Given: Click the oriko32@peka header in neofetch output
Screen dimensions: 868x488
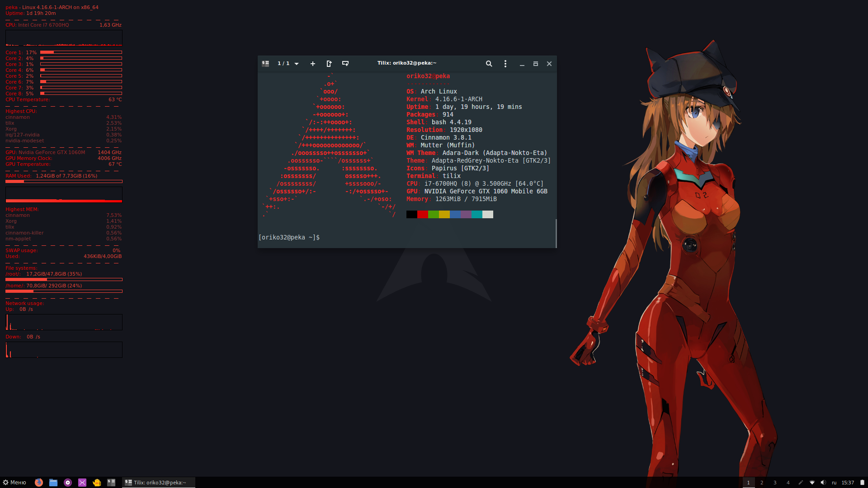Looking at the screenshot, I should 428,76.
